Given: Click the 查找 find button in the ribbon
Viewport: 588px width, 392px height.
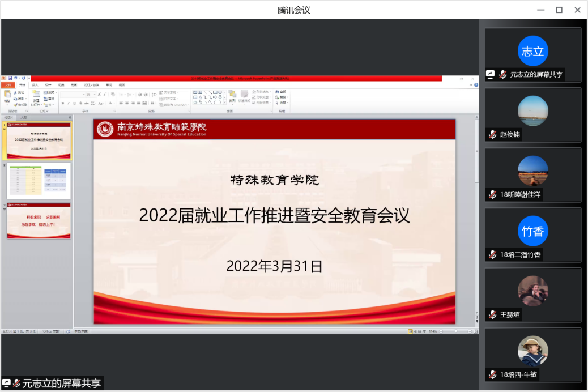Looking at the screenshot, I should pos(282,91).
